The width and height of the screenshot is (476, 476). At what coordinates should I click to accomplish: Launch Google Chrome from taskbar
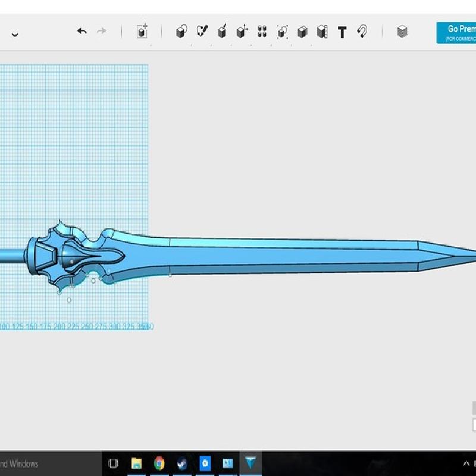click(159, 464)
